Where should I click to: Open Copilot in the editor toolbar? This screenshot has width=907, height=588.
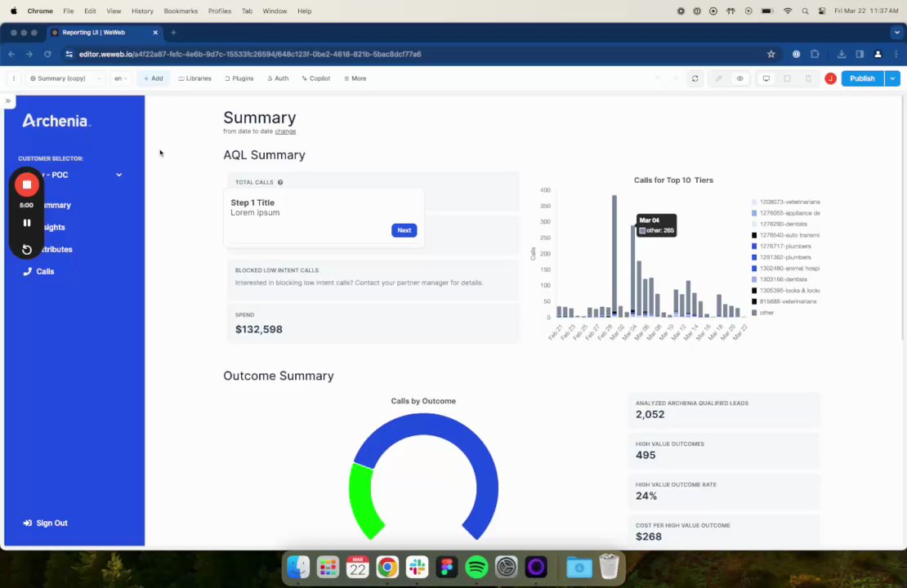coord(316,78)
